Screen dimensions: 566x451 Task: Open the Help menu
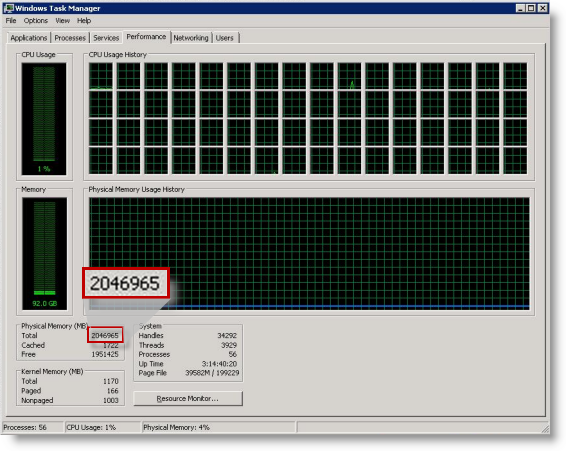[84, 21]
